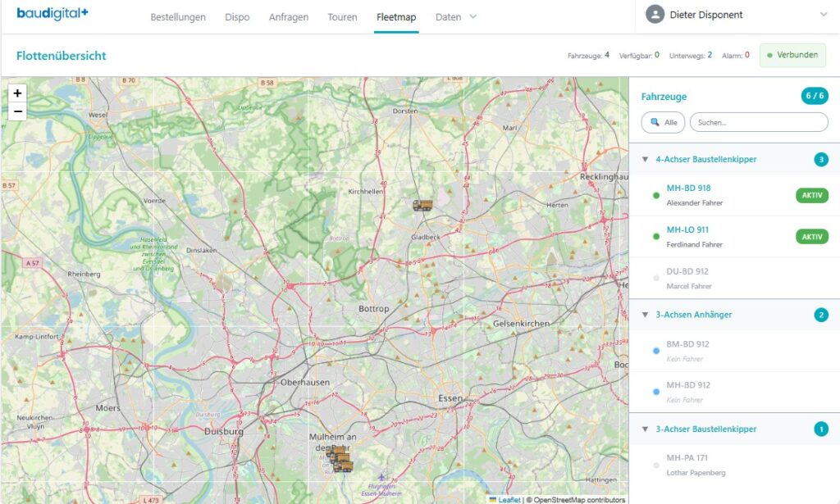The height and width of the screenshot is (504, 840).
Task: Click green status dot for MH-BD 918
Action: click(x=656, y=195)
